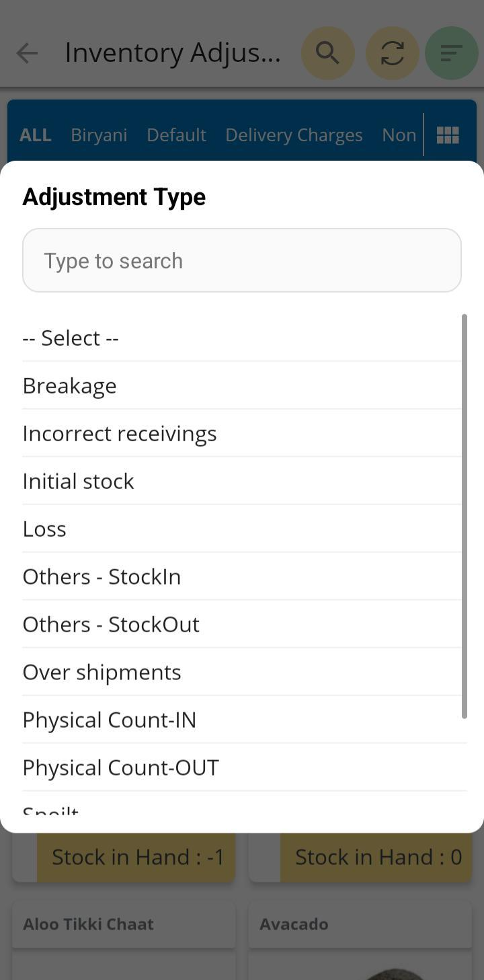The height and width of the screenshot is (980, 484).
Task: Open the Delivery Charges tab
Action: [294, 135]
